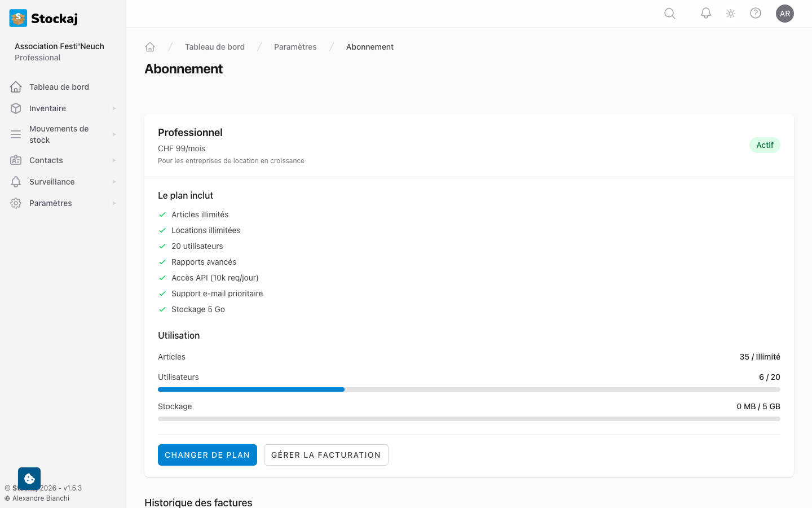Open Paramètres in the sidebar
Image resolution: width=812 pixels, height=508 pixels.
63,203
